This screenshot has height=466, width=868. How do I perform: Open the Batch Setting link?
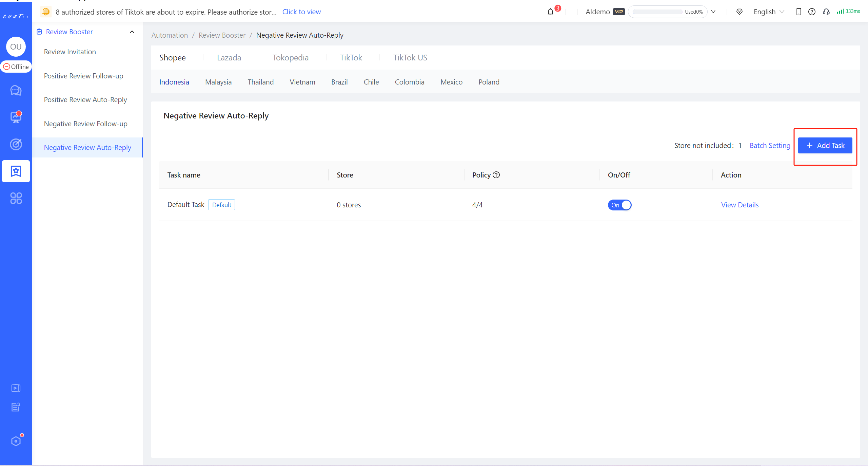pyautogui.click(x=770, y=146)
